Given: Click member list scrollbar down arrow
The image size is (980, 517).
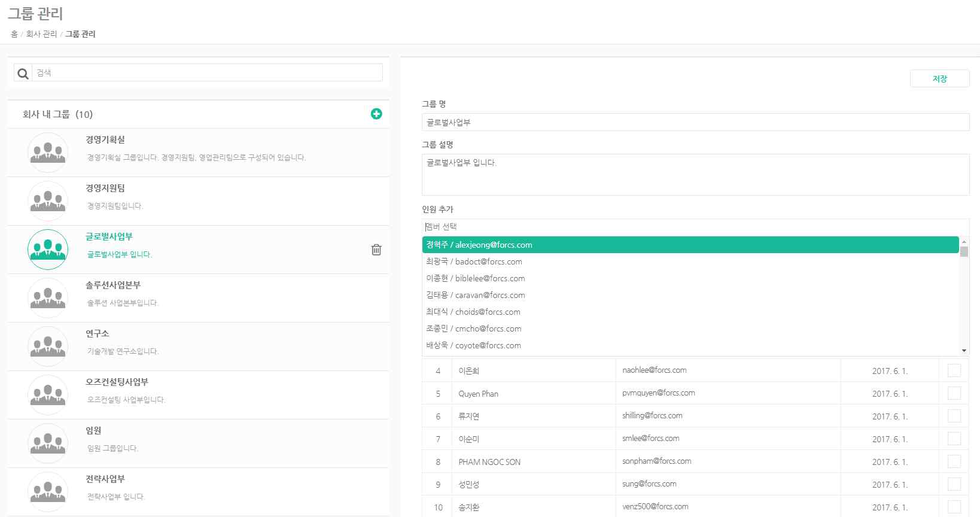Looking at the screenshot, I should pyautogui.click(x=964, y=351).
